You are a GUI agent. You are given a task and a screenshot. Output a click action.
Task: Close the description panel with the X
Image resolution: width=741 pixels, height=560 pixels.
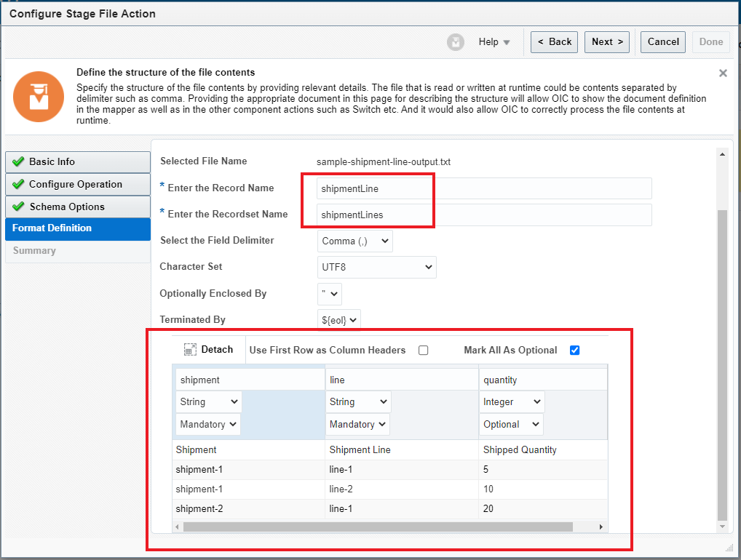(x=723, y=73)
